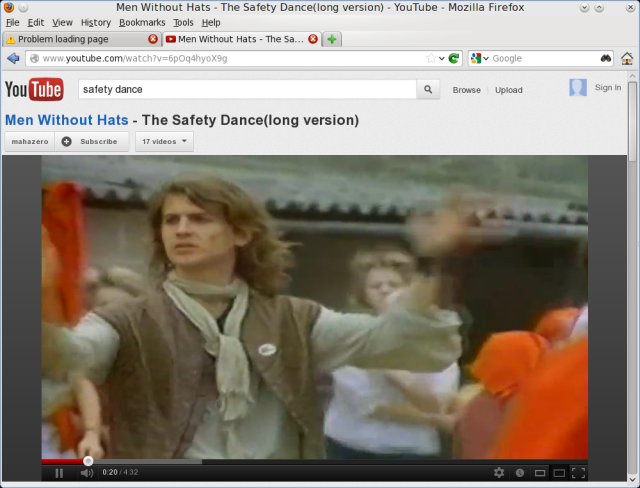Switch to small player size
The height and width of the screenshot is (488, 640).
tap(540, 473)
